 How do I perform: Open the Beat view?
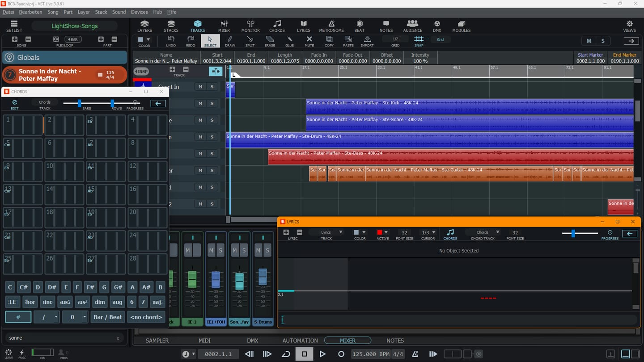click(x=360, y=26)
